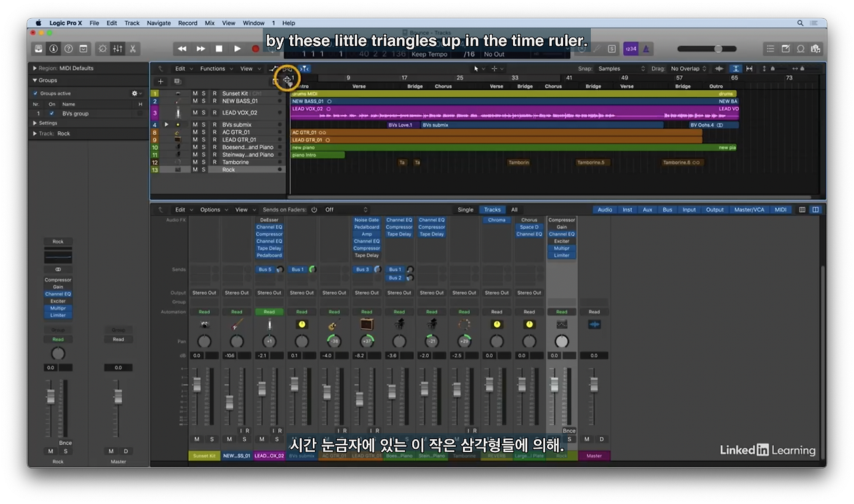Toggle the Inspector info button
Image resolution: width=854 pixels, height=504 pixels.
pyautogui.click(x=53, y=49)
